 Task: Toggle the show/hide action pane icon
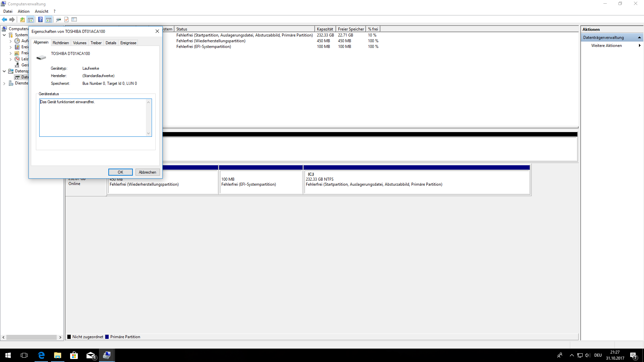click(49, 19)
